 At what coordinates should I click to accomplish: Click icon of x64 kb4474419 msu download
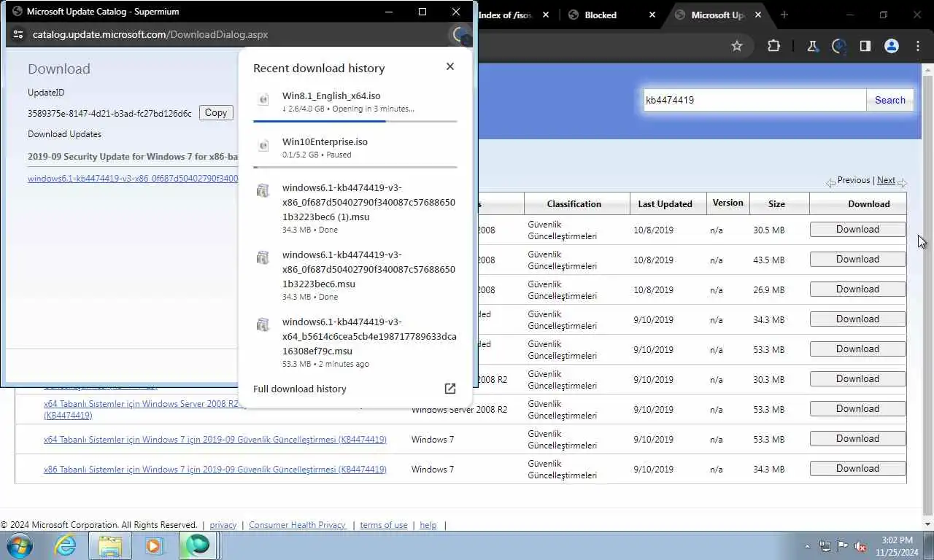click(x=263, y=325)
